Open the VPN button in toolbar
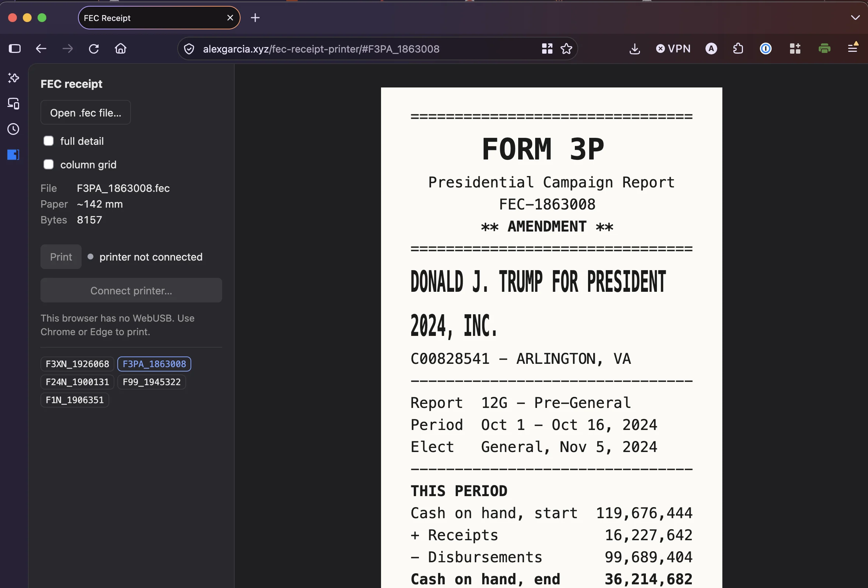The height and width of the screenshot is (588, 868). (673, 49)
